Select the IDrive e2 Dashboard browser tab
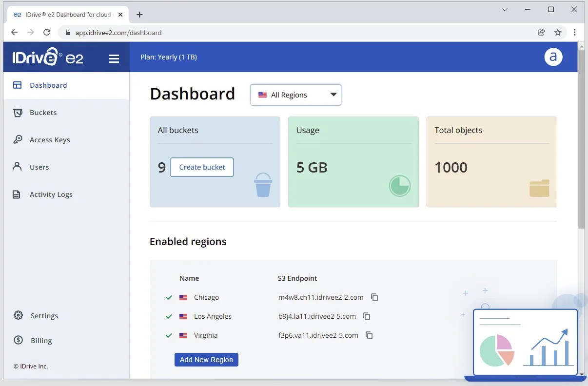The image size is (588, 386). [68, 15]
